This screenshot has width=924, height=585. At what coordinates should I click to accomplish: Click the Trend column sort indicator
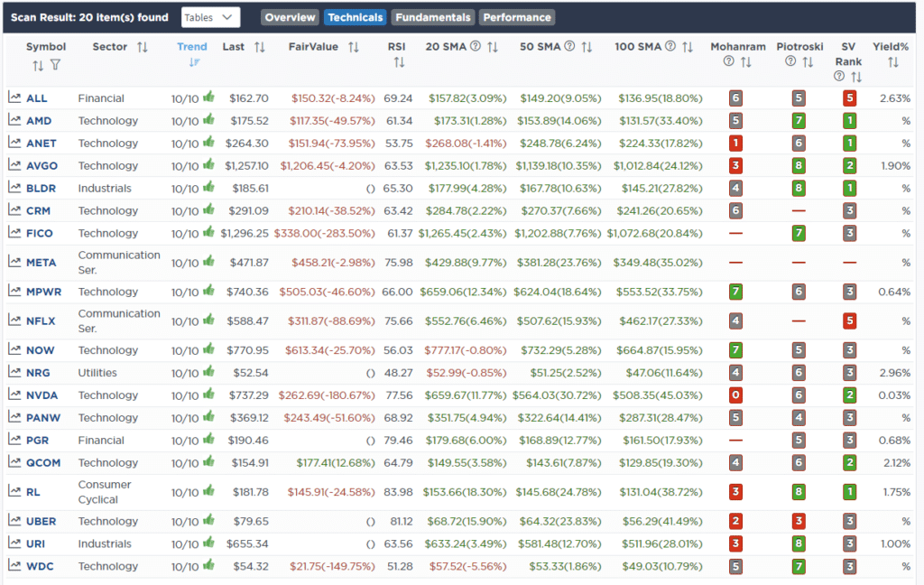tap(195, 62)
